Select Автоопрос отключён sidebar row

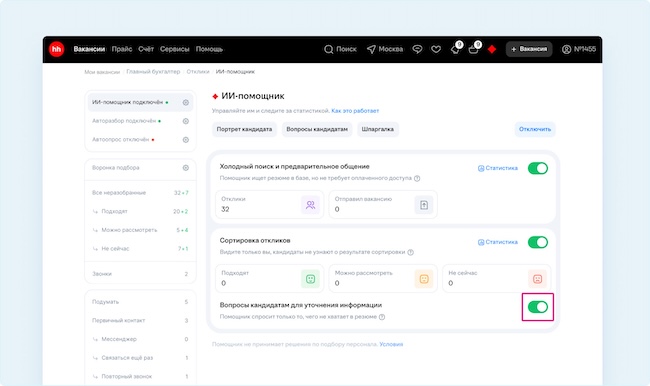[x=140, y=140]
